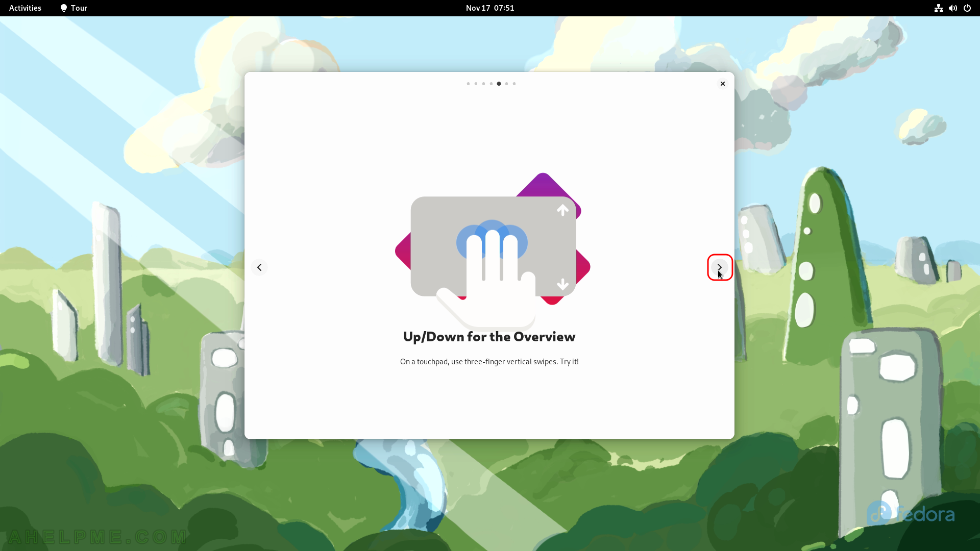
Task: Select the highlighted fifth page indicator dot
Action: (499, 84)
